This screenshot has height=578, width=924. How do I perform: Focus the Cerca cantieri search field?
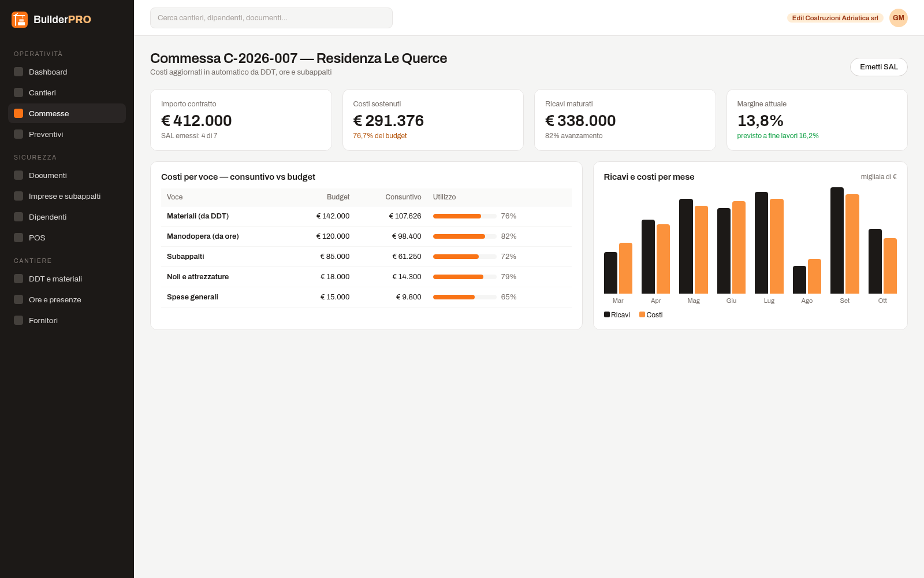point(271,18)
